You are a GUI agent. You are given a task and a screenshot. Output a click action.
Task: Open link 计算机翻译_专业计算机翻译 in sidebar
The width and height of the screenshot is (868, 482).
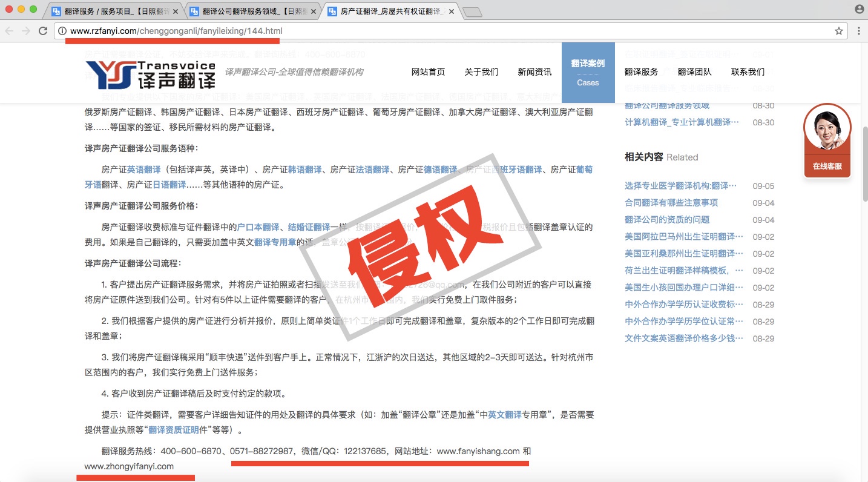[682, 122]
